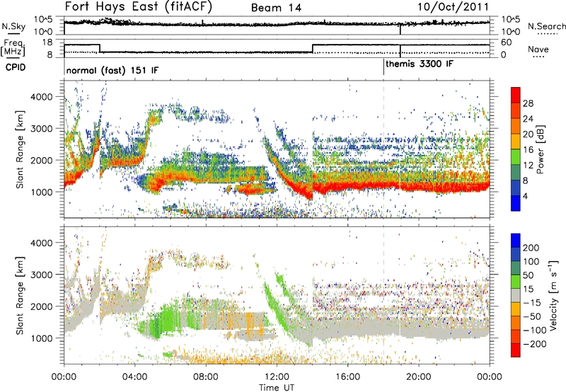Viewport: 566px width, 392px height.
Task: Click the 'Velocity [m s^-1]' label
Action: tap(553, 295)
